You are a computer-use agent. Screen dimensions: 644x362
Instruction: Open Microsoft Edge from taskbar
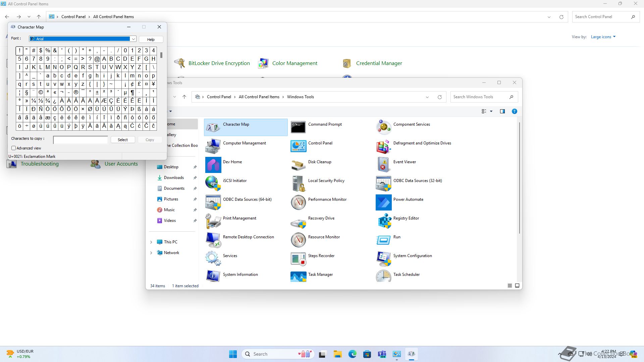(x=352, y=354)
